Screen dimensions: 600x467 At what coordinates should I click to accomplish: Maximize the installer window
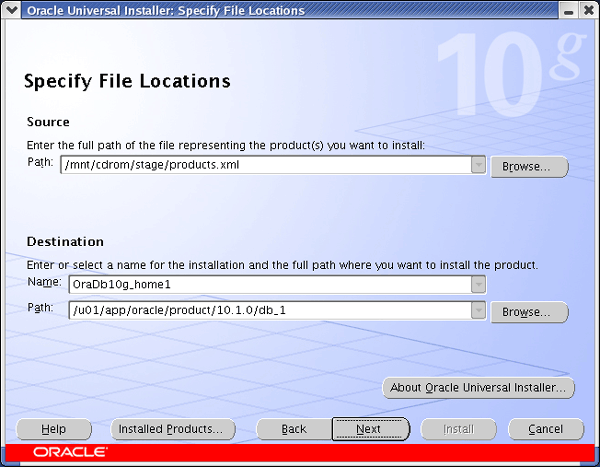570,10
